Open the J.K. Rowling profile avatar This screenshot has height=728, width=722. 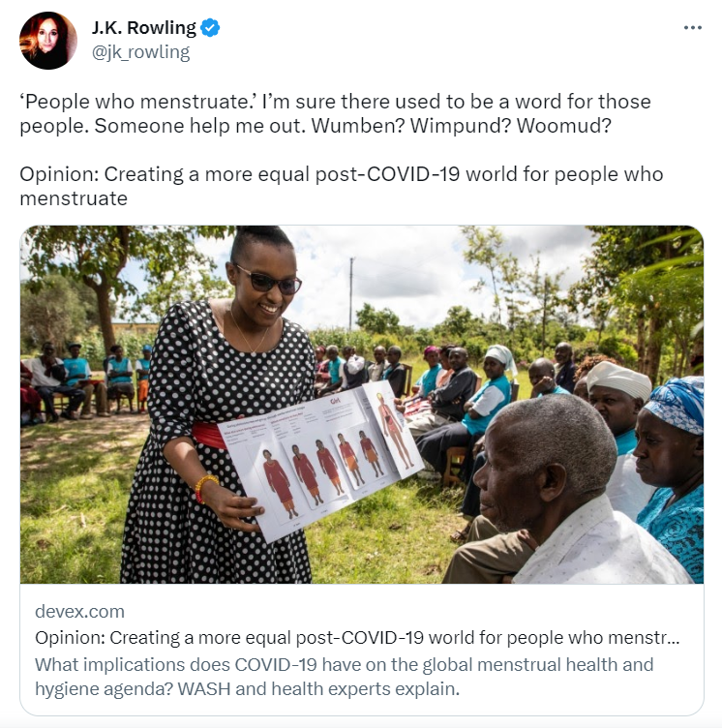tap(47, 41)
